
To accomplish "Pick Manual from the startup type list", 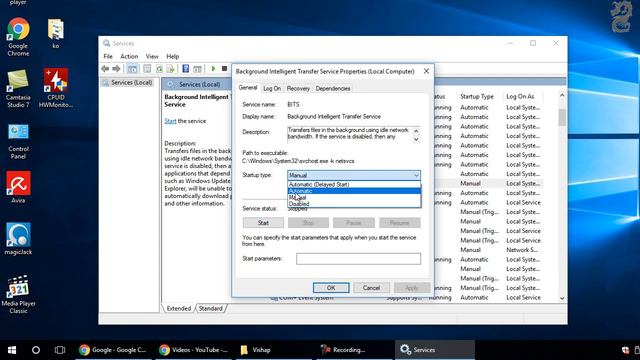I will [354, 198].
